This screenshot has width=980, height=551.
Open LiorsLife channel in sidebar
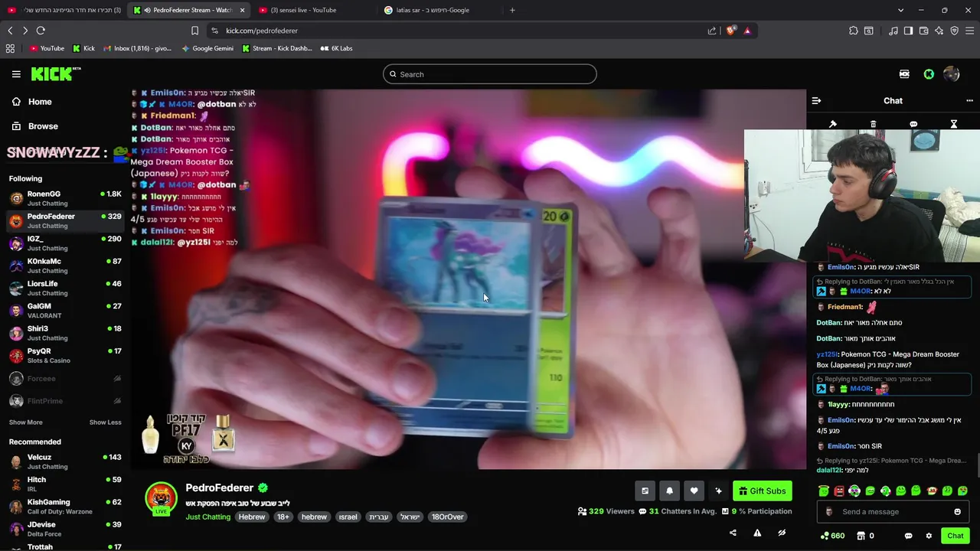(x=64, y=288)
